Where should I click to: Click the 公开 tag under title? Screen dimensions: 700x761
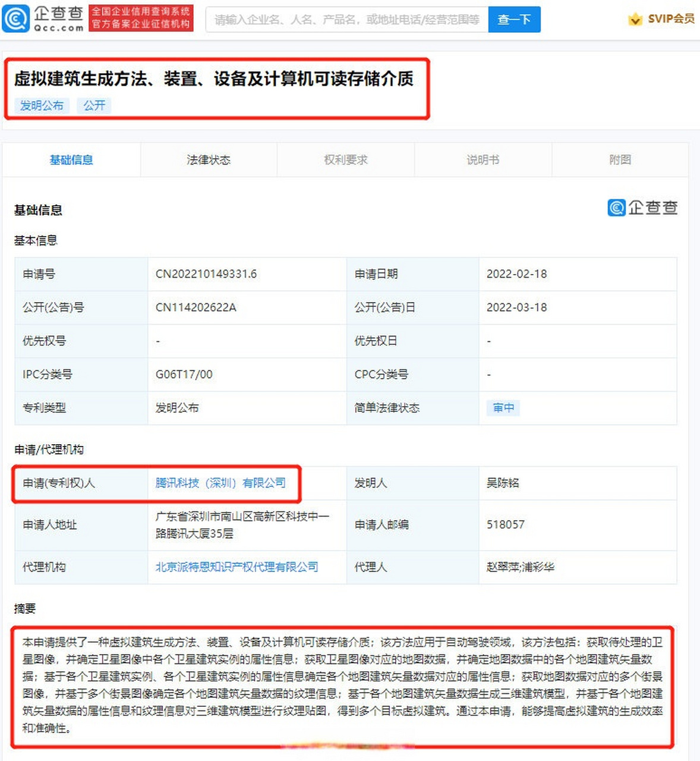[94, 106]
